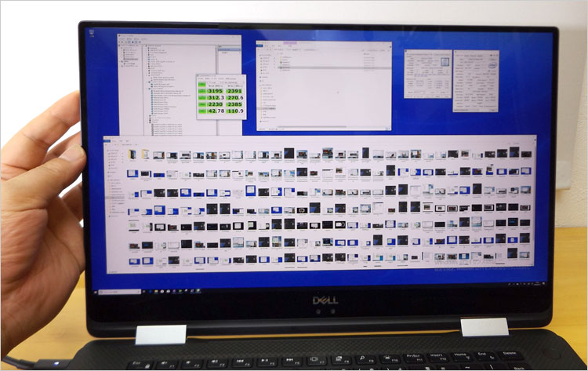Run the sequential test beside the 3195 result
588x371 pixels.
point(202,90)
